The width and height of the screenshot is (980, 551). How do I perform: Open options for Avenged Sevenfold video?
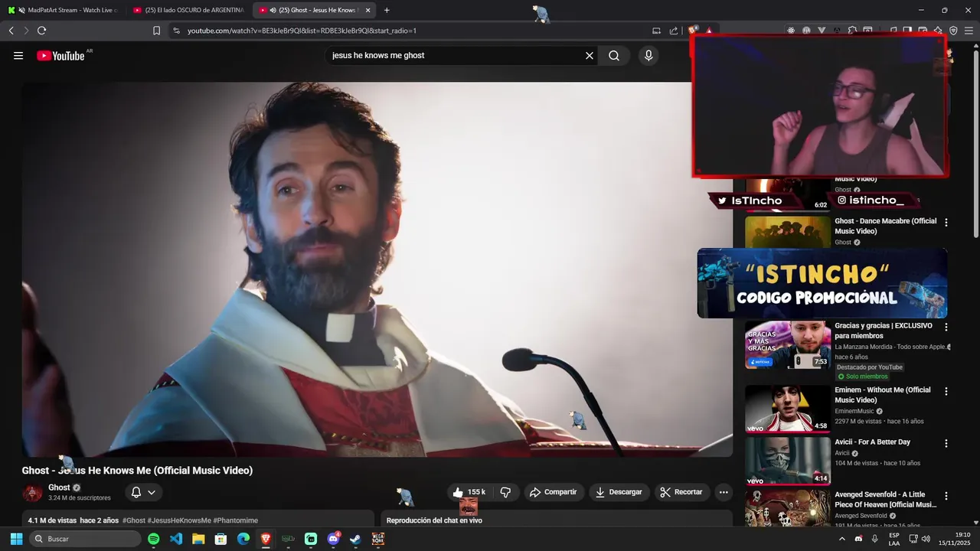pyautogui.click(x=946, y=496)
